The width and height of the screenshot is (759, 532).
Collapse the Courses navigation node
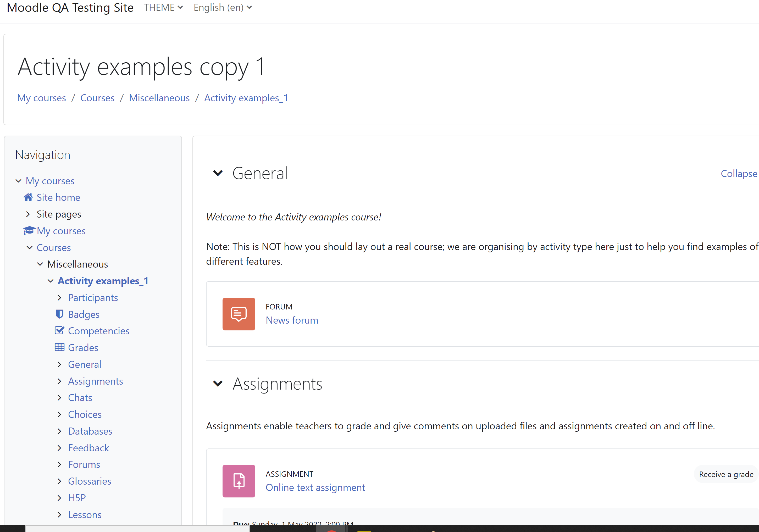tap(29, 247)
